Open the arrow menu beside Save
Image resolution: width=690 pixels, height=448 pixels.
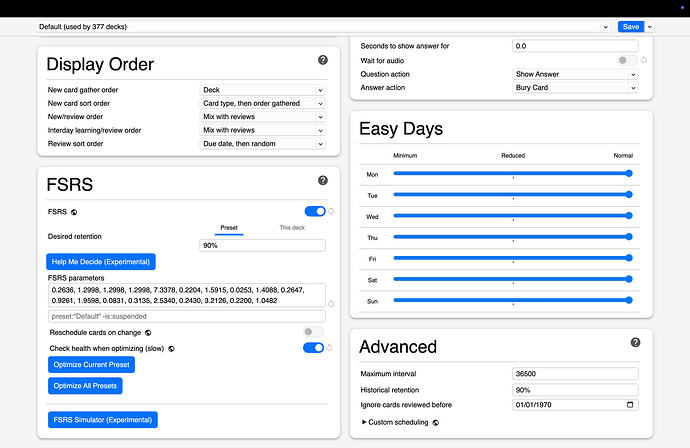point(650,27)
